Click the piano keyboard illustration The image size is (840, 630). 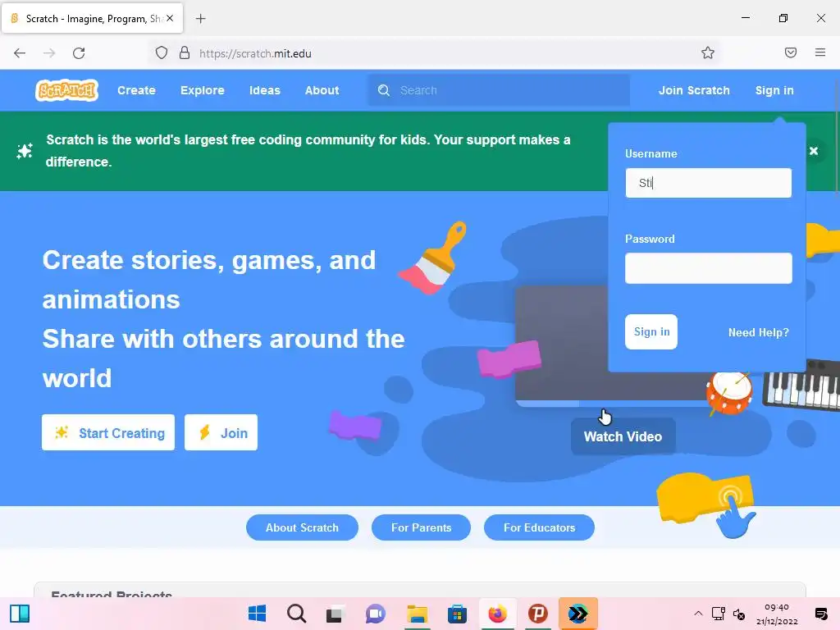click(x=801, y=385)
